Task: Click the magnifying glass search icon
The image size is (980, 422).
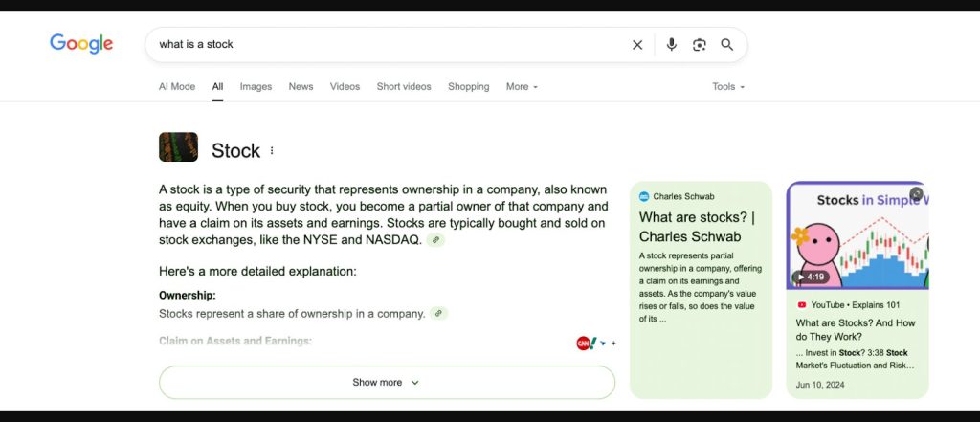Action: tap(727, 45)
